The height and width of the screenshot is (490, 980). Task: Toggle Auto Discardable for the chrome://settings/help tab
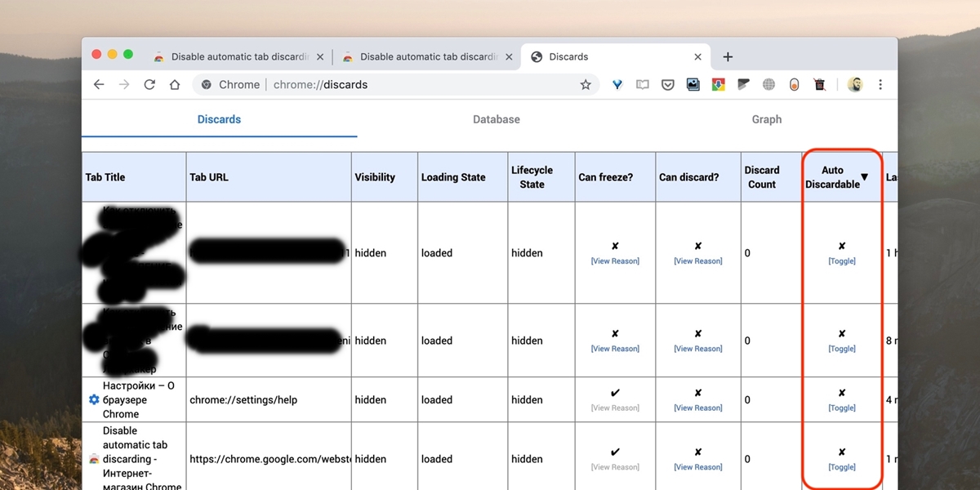point(841,408)
